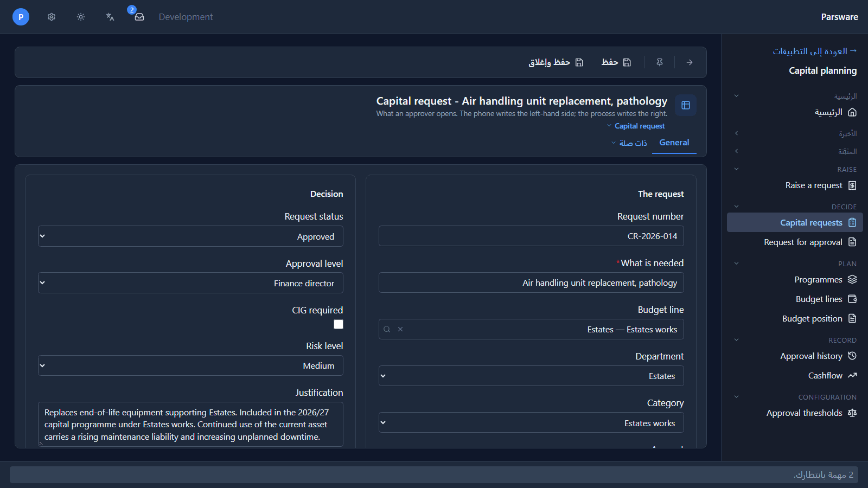Click the Justification text area

(190, 424)
